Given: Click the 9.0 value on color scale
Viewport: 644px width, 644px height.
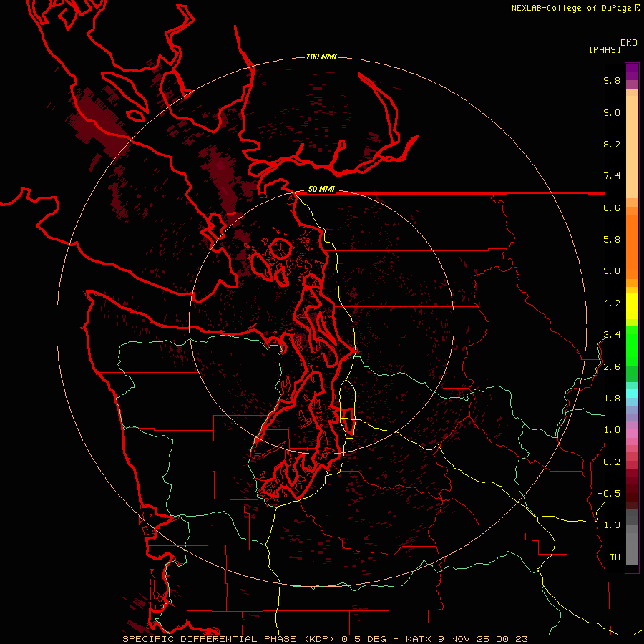Looking at the screenshot, I should click(612, 112).
